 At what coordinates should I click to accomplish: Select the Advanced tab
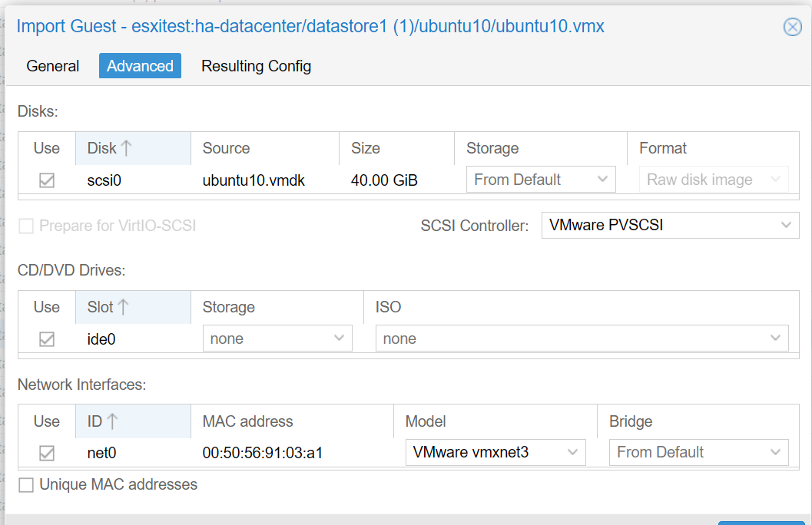140,66
